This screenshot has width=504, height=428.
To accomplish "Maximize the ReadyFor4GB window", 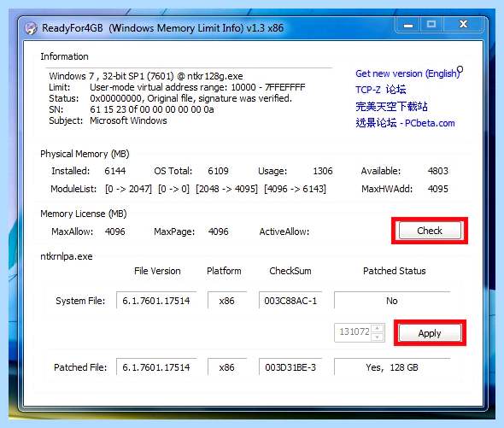I will coord(431,25).
